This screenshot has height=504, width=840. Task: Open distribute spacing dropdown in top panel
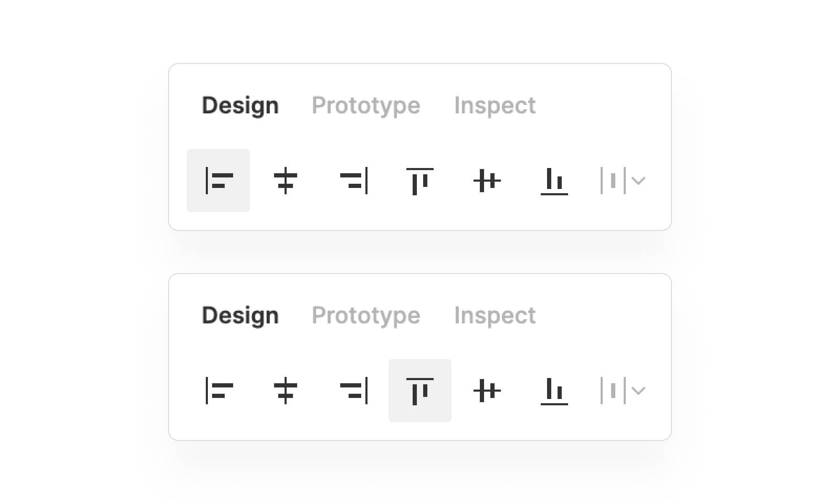(x=623, y=181)
